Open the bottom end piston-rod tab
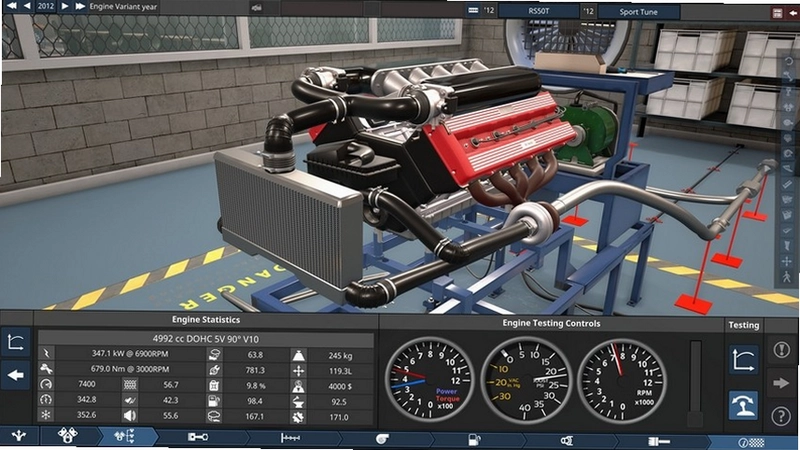The width and height of the screenshot is (800, 450). coord(198,437)
